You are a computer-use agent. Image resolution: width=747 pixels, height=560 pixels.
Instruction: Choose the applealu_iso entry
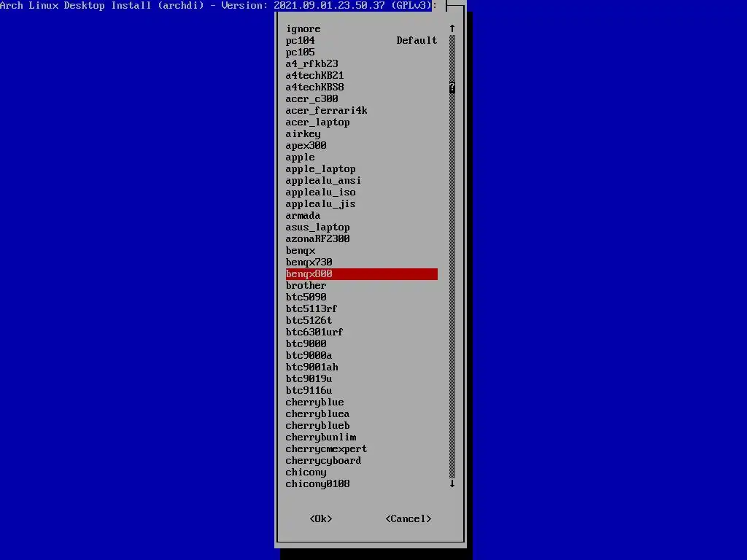coord(362,192)
